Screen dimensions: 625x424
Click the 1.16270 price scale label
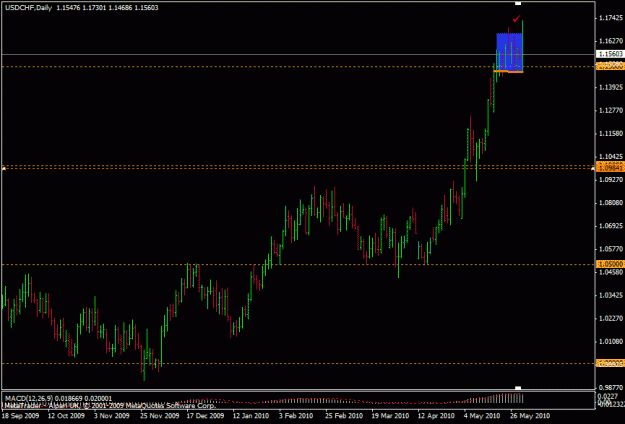click(610, 41)
